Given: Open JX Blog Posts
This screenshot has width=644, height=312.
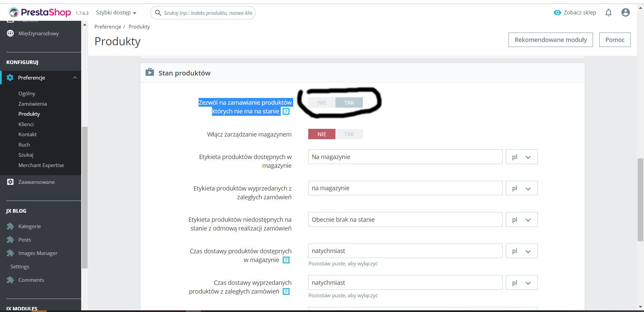Looking at the screenshot, I should coord(25,240).
